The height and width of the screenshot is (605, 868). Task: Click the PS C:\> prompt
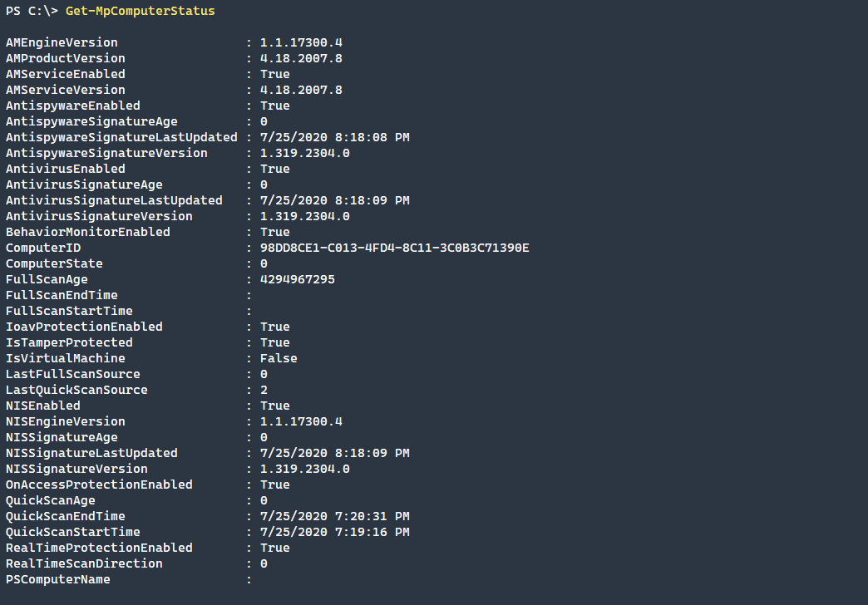click(32, 11)
